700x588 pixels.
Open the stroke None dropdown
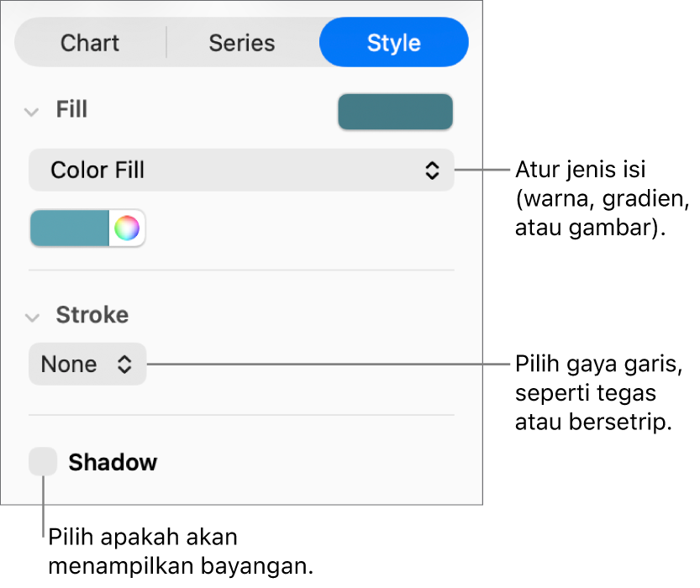[87, 365]
